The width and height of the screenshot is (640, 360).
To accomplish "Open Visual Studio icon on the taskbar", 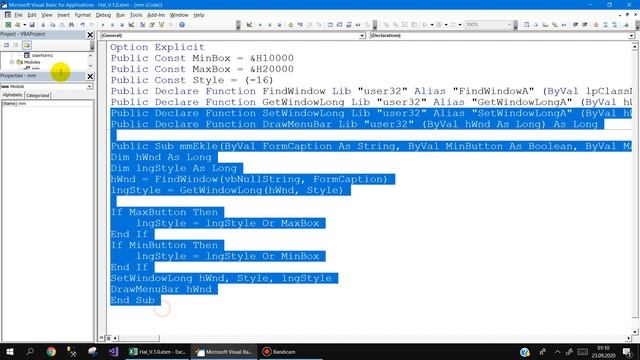I will point(113,351).
